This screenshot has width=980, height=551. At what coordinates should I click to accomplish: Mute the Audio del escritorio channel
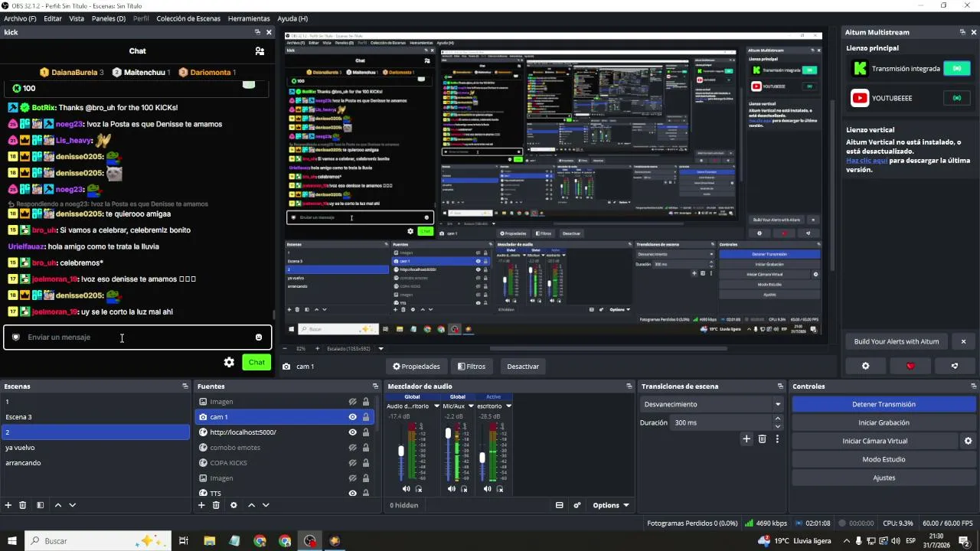[407, 489]
